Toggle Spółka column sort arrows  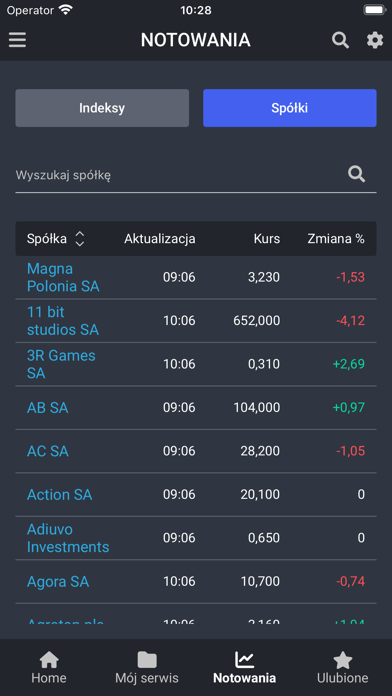click(79, 239)
